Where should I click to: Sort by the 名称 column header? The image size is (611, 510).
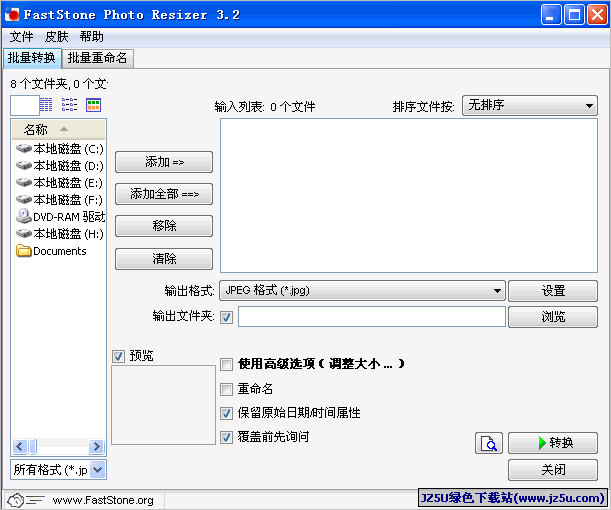pyautogui.click(x=58, y=129)
